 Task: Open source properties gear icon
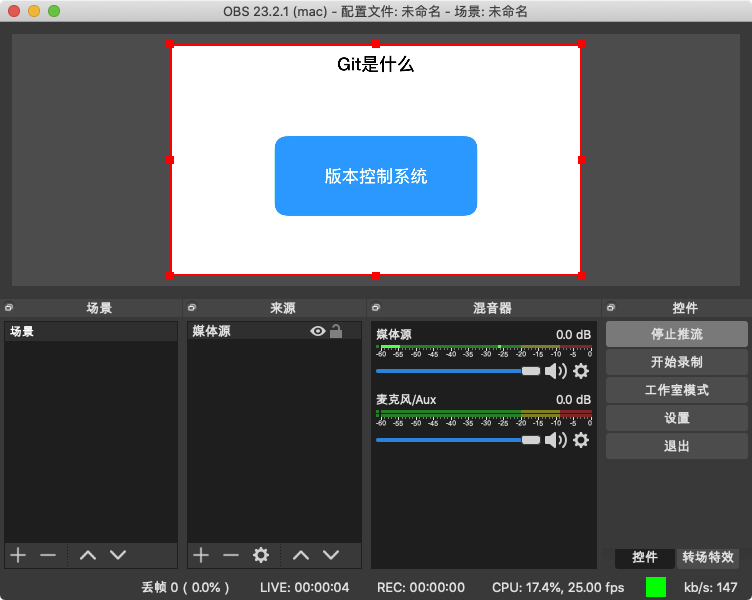click(x=261, y=555)
